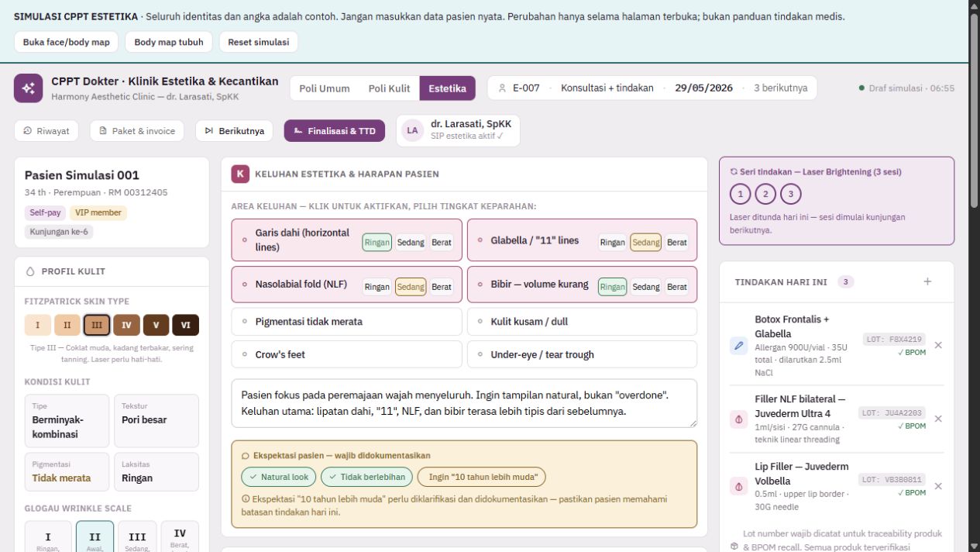
Task: Toggle Natural look expectation chip
Action: (279, 477)
